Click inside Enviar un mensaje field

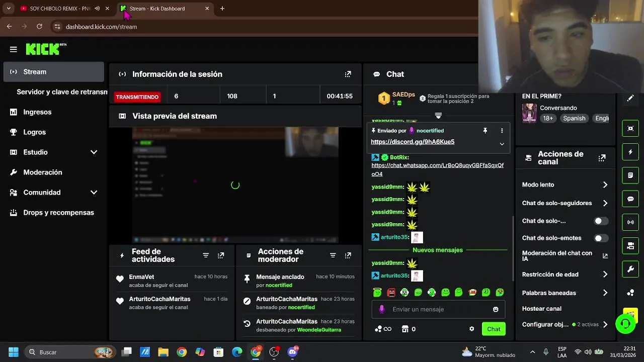[438, 309]
